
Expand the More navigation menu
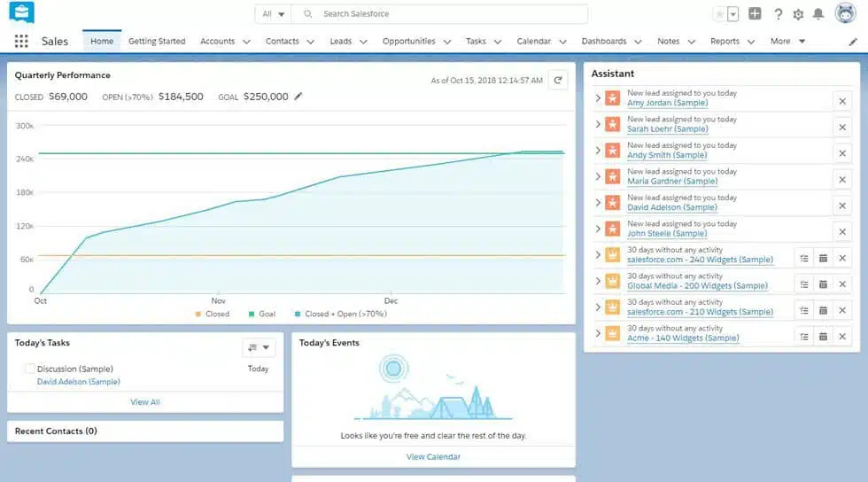pyautogui.click(x=787, y=41)
